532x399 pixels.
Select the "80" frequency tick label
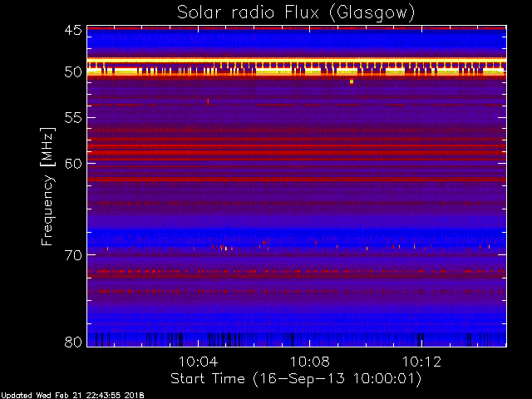[73, 342]
